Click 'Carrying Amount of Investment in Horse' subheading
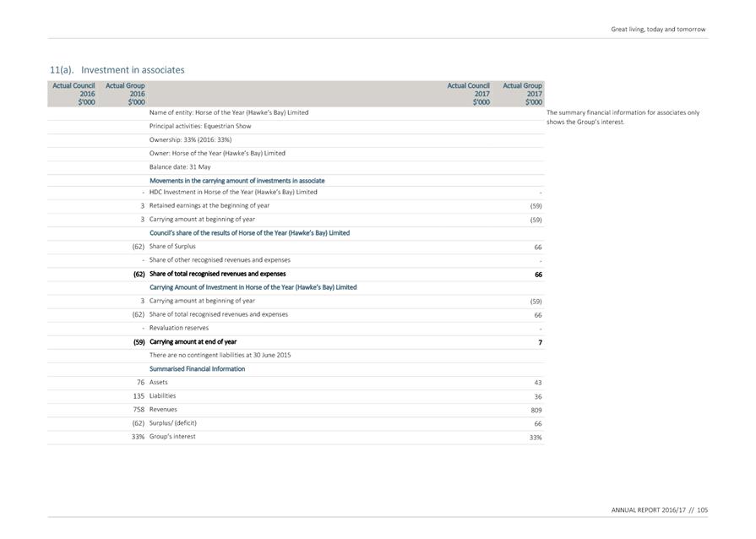The height and width of the screenshot is (539, 756). (253, 287)
